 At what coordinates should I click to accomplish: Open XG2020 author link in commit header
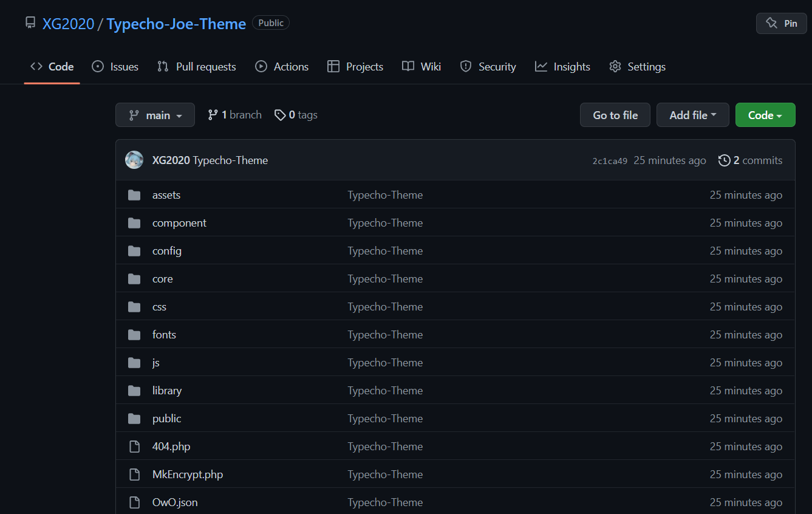(x=171, y=160)
